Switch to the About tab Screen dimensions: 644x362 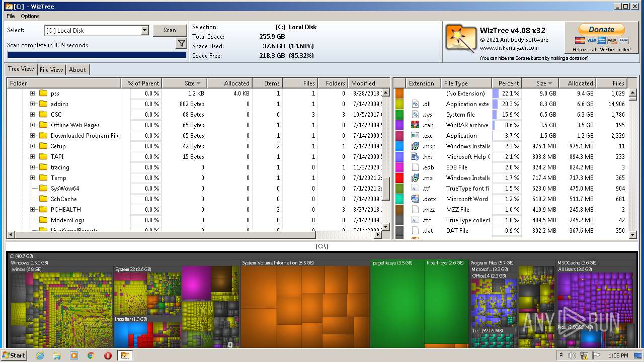[x=77, y=69]
